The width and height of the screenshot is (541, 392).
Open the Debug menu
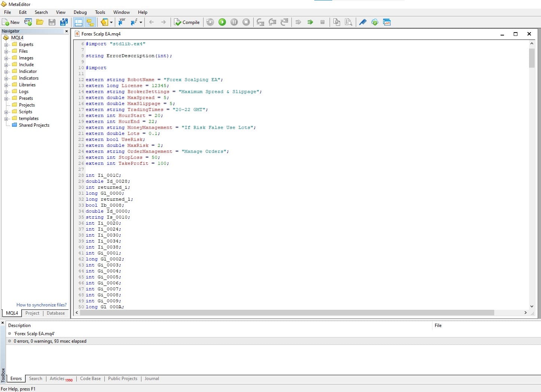80,12
